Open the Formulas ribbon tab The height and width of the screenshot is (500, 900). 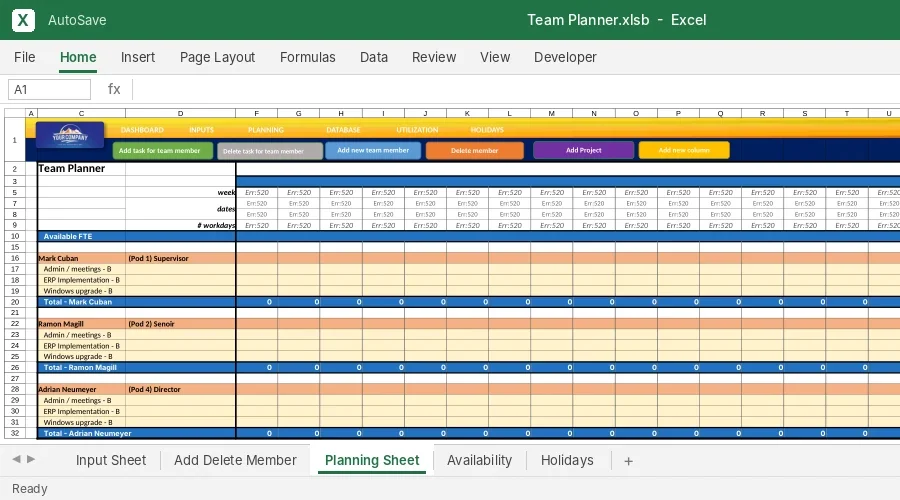[x=308, y=57]
